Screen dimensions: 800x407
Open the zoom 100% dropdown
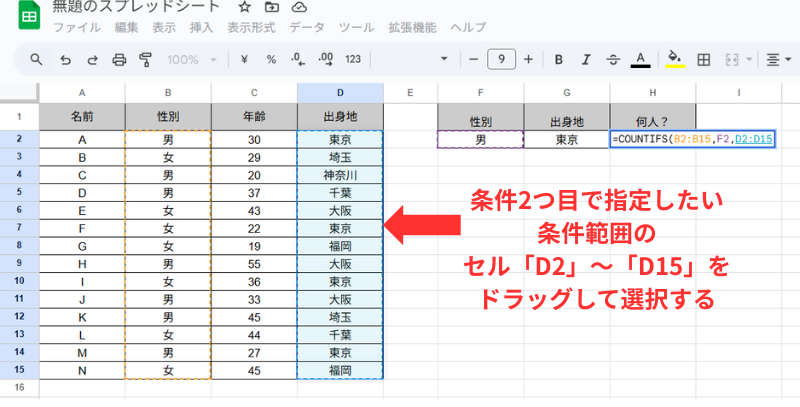tap(192, 60)
